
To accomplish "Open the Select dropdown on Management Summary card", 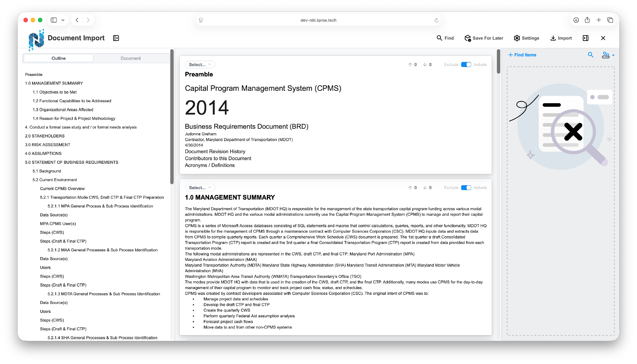I will (x=200, y=188).
